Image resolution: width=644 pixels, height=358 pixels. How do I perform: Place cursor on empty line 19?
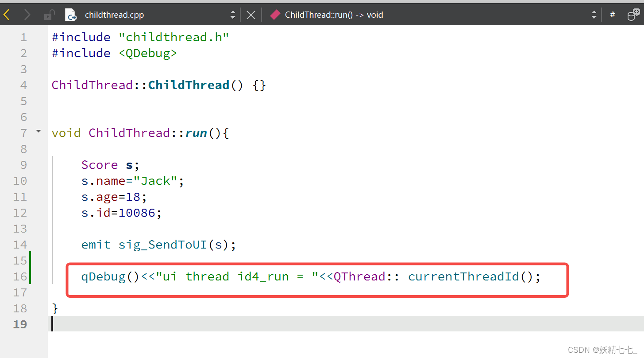click(x=346, y=324)
